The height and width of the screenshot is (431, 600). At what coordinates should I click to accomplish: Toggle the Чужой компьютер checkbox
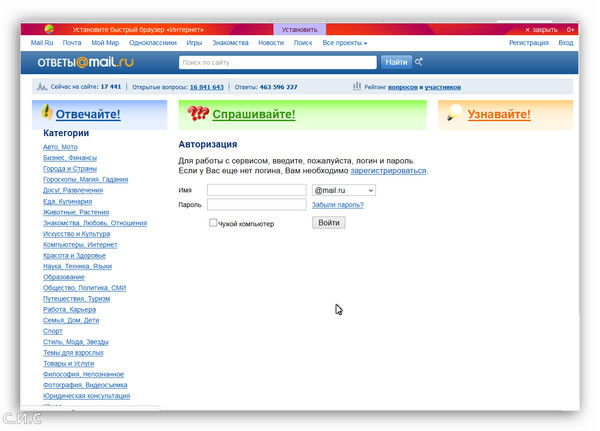coord(213,222)
